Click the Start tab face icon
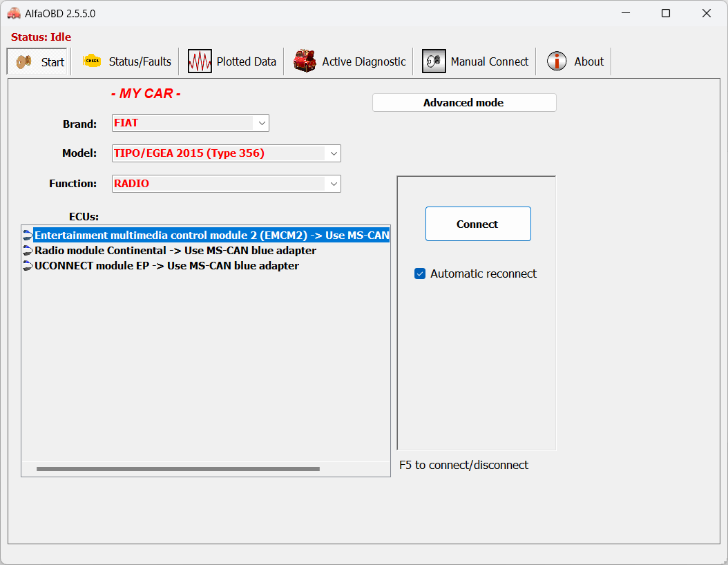Image resolution: width=728 pixels, height=565 pixels. click(25, 61)
